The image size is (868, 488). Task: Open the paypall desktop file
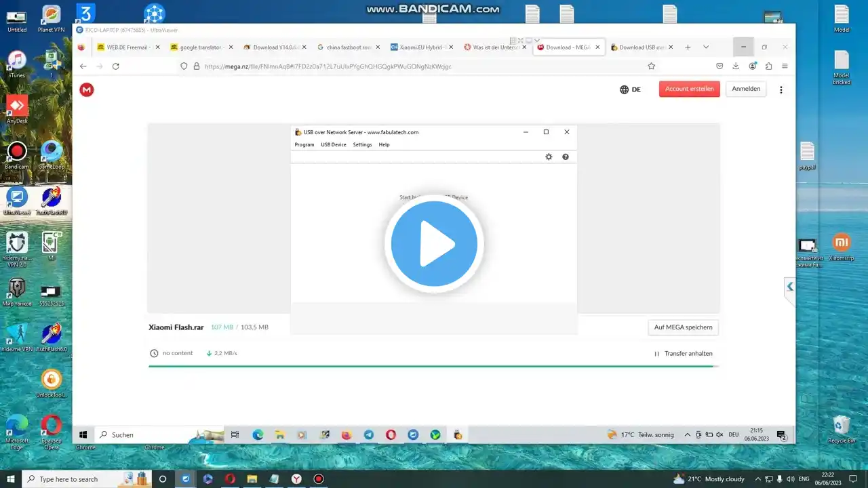(807, 155)
